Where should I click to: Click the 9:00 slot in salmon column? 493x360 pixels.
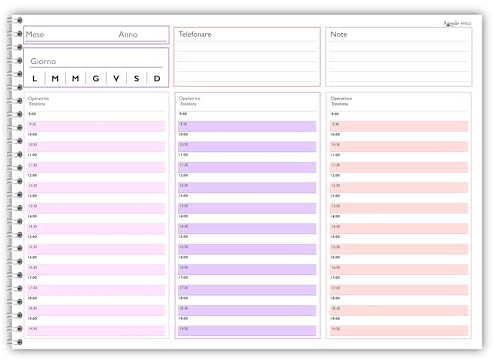pyautogui.click(x=399, y=116)
